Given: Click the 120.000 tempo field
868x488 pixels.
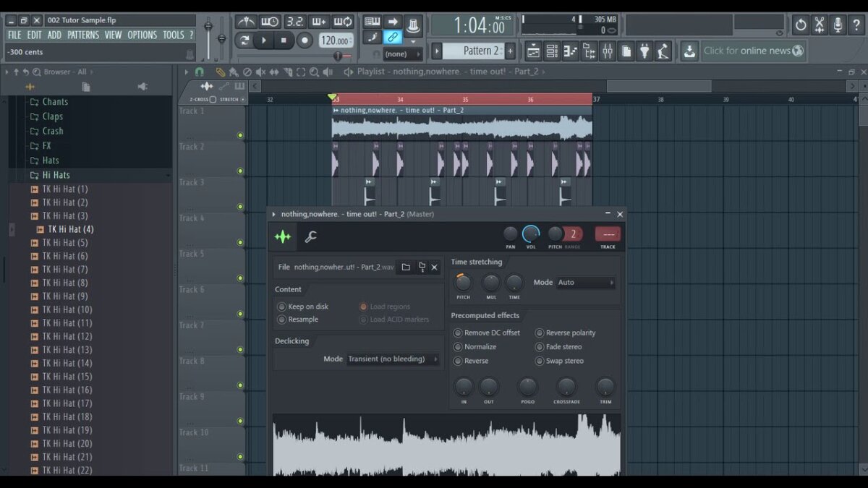Looking at the screenshot, I should 336,41.
